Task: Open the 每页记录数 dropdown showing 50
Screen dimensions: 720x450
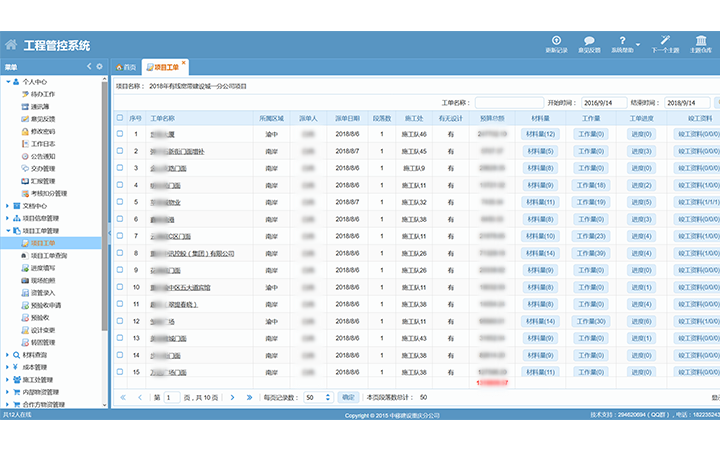Action: (317, 397)
